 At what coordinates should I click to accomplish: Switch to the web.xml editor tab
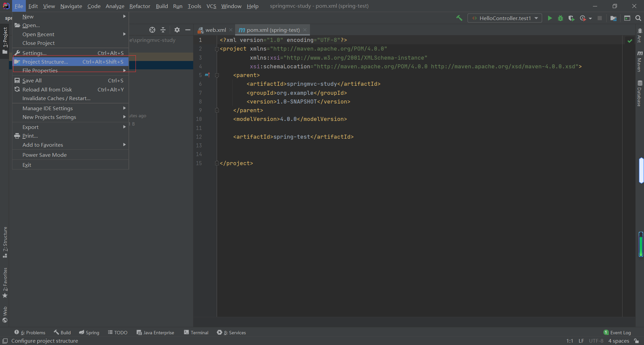coord(215,30)
